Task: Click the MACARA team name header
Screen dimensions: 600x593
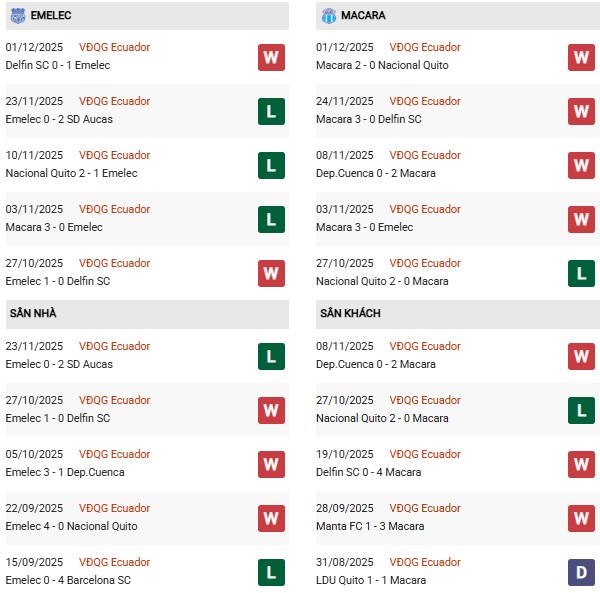Action: click(x=363, y=16)
